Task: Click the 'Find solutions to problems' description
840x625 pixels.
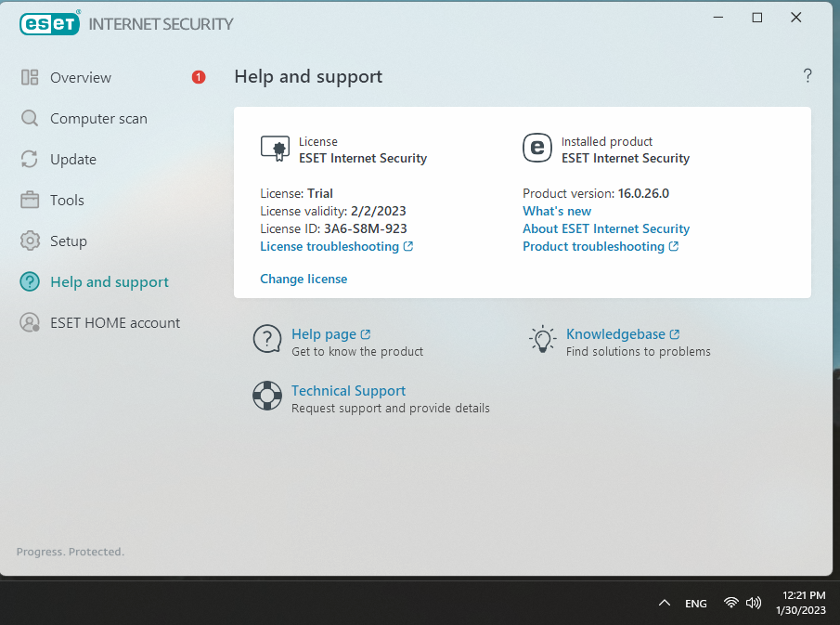Action: [639, 352]
